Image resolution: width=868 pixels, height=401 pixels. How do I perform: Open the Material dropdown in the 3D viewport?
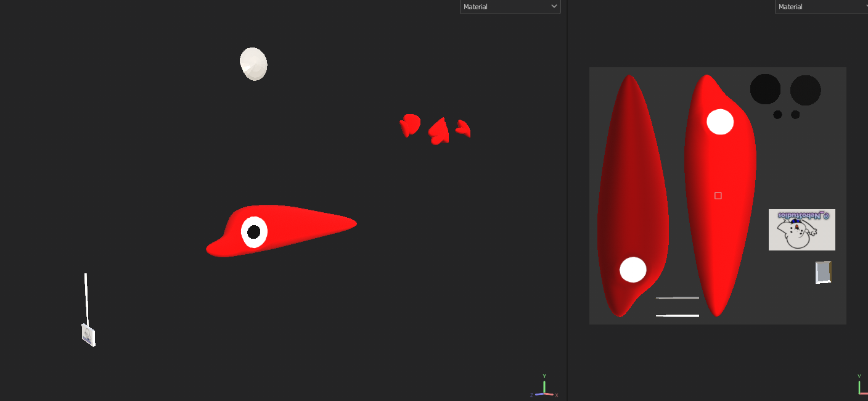tap(510, 7)
